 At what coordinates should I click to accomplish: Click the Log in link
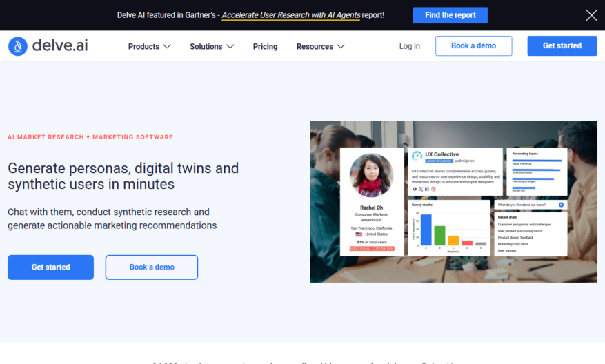click(409, 46)
